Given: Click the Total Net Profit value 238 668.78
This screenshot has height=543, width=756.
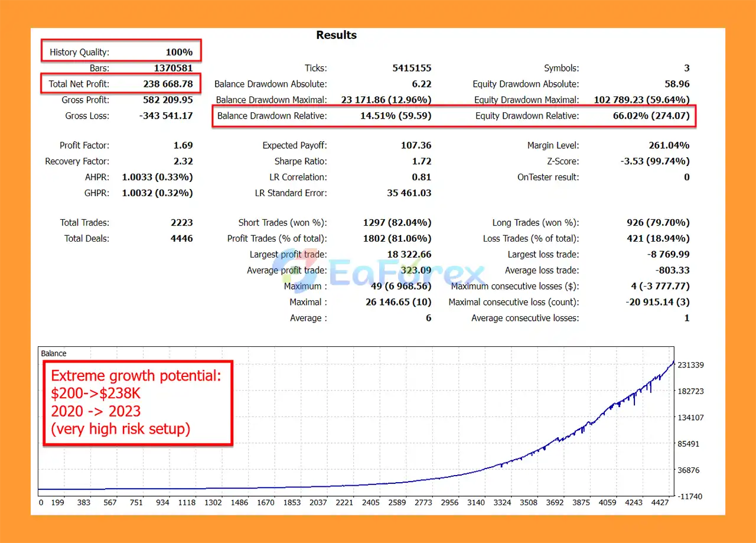Looking at the screenshot, I should [x=168, y=84].
